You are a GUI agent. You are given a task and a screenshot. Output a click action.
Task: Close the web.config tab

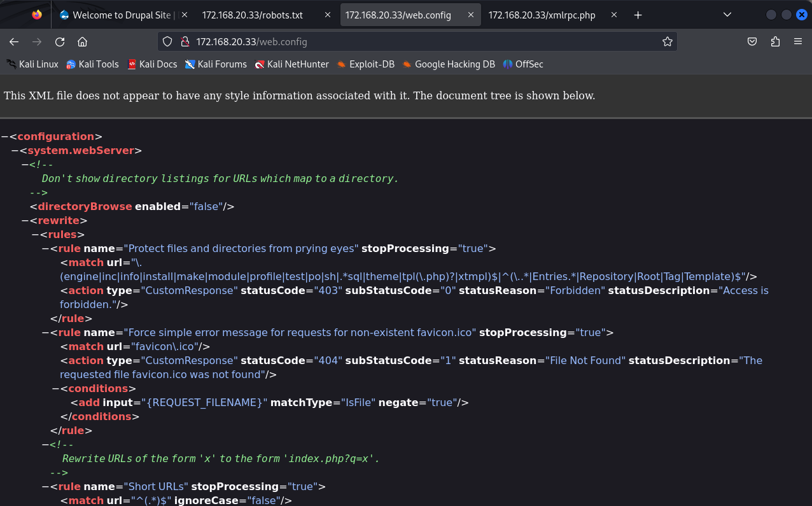tap(472, 15)
